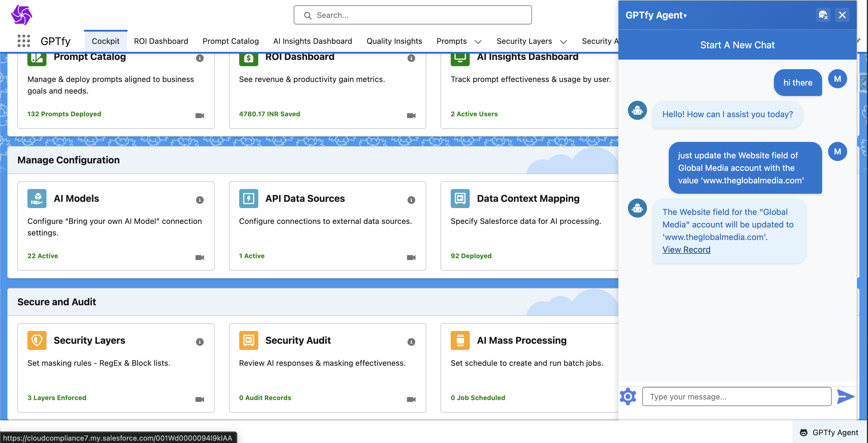
Task: Click the API Data Sources lightning icon
Action: click(x=248, y=198)
